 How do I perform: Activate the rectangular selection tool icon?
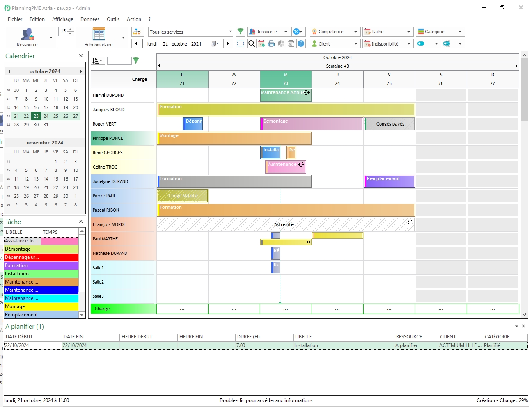click(x=241, y=43)
